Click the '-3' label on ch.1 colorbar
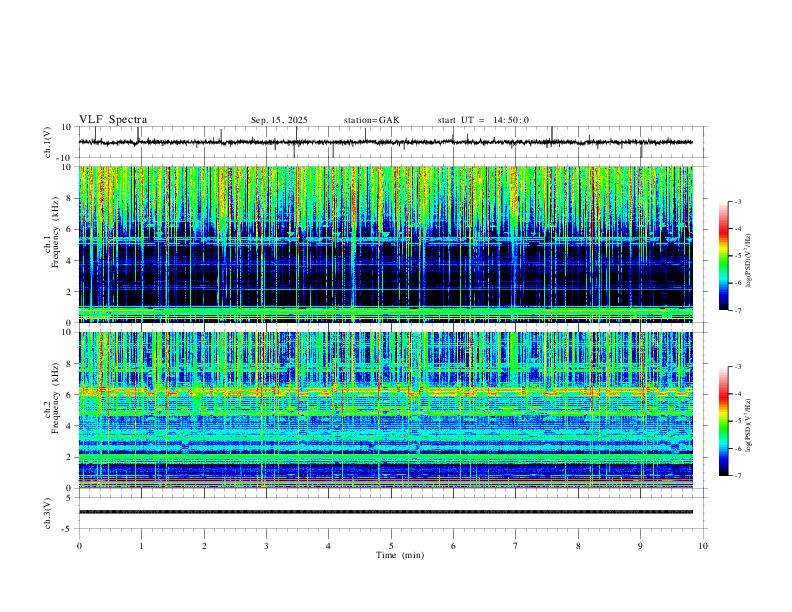Image resolution: width=792 pixels, height=612 pixels. point(737,201)
